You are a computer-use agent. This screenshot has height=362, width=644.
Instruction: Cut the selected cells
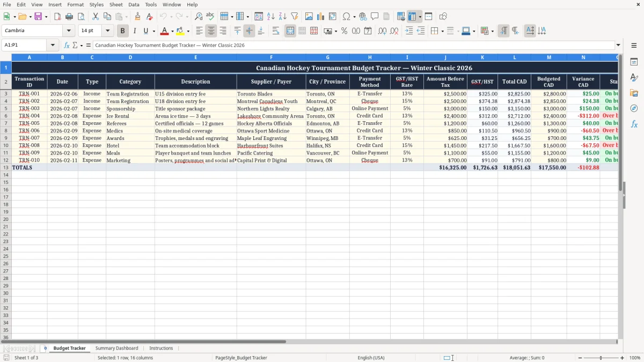96,17
